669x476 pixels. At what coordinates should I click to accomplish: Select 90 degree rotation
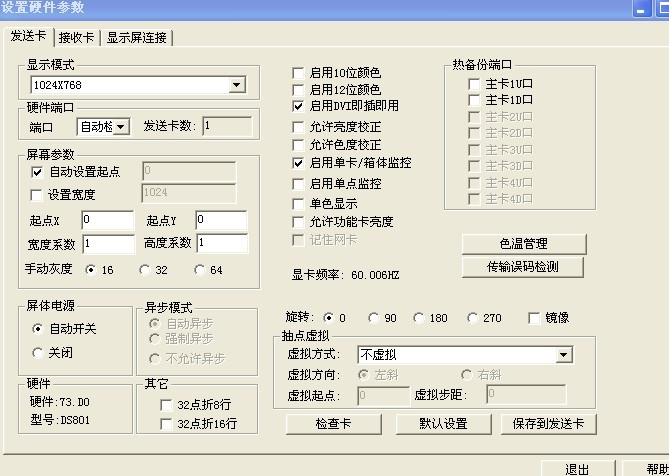tap(374, 318)
